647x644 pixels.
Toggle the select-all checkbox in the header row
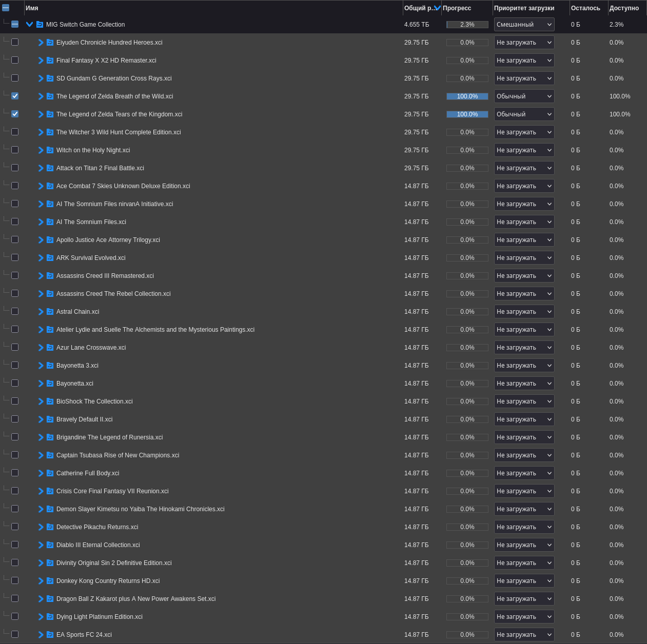6,8
